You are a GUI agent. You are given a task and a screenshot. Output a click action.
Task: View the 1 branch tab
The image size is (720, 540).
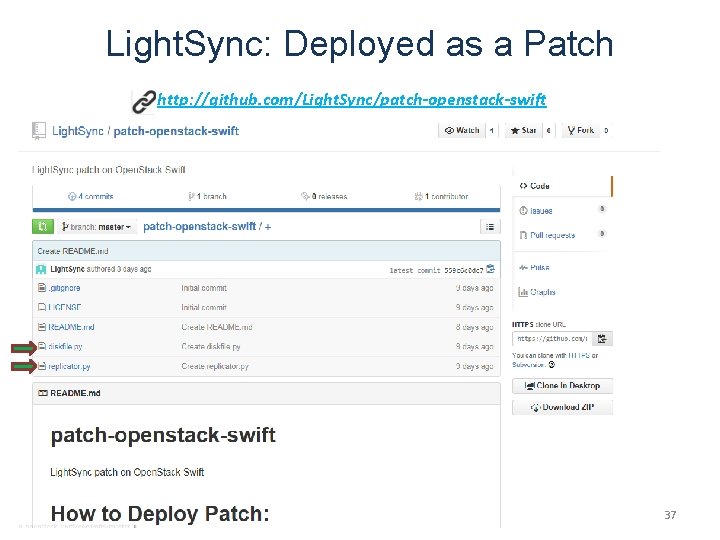(x=207, y=197)
